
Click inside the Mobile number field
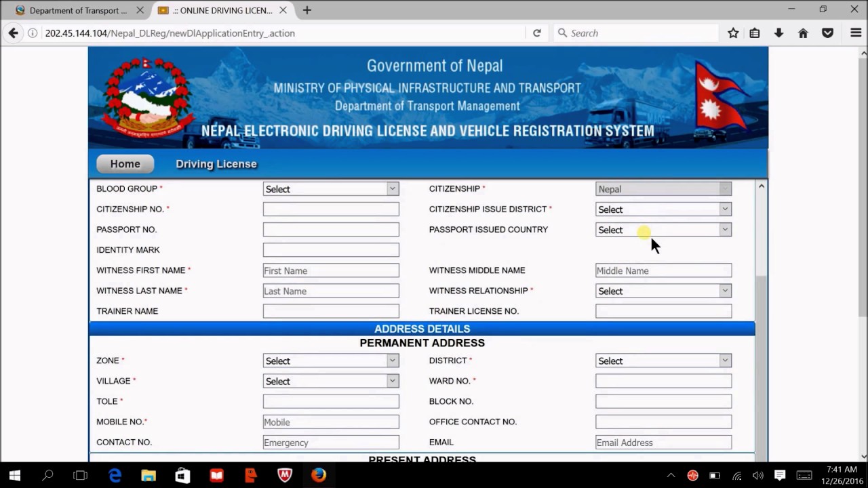click(x=330, y=422)
